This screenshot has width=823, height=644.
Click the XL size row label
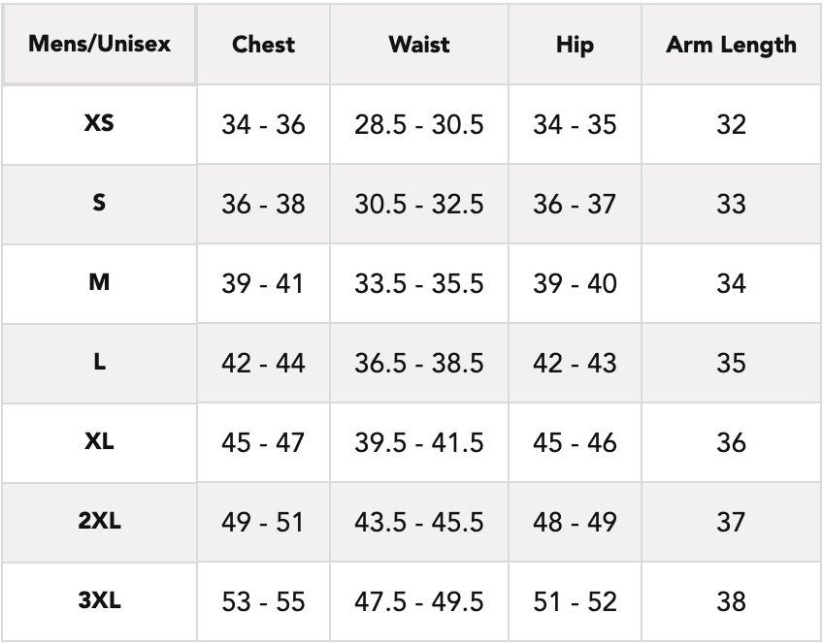(100, 442)
